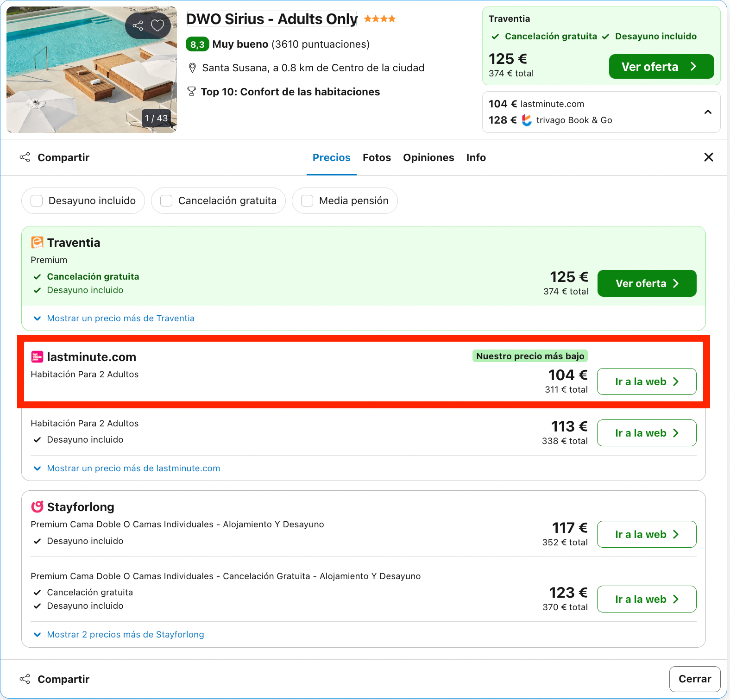Click the 1 / 43 photo counter
730x700 pixels.
point(156,119)
